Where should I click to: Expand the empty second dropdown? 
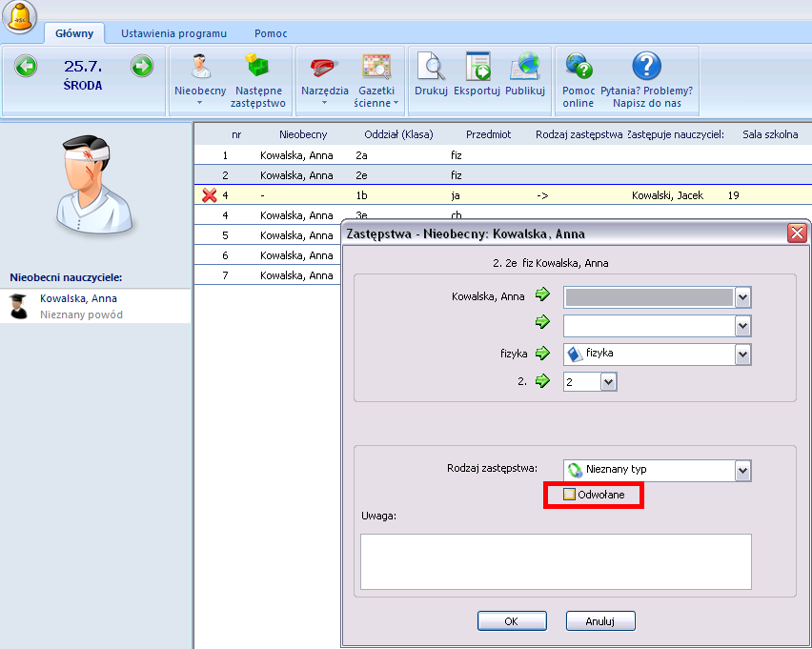742,326
